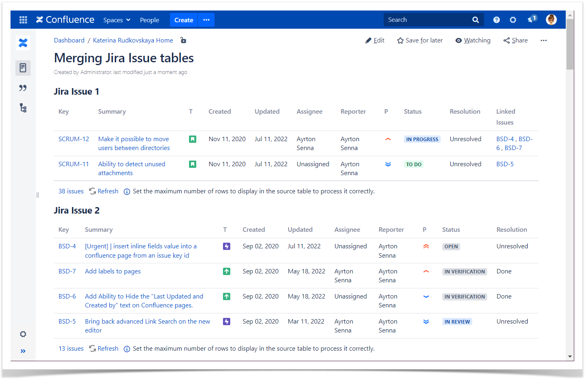Click the administration gear in header

click(x=513, y=20)
